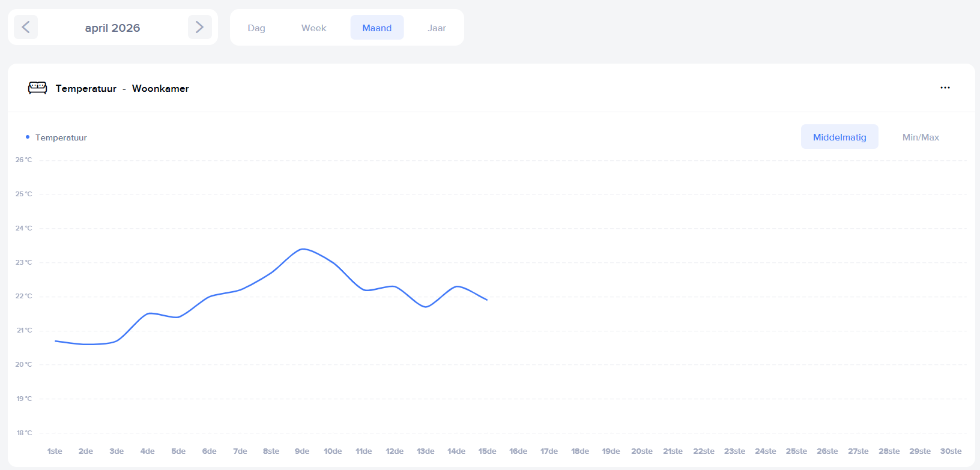Toggle the Min/Max display mode
Image resolution: width=980 pixels, height=470 pixels.
(x=921, y=137)
